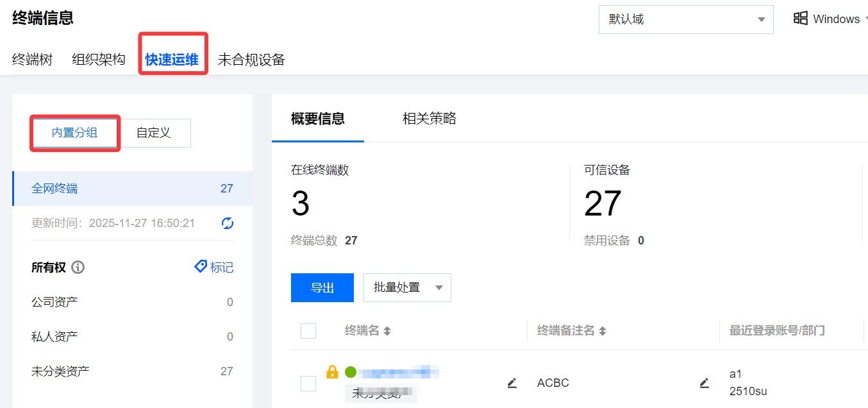This screenshot has width=868, height=408.
Task: Sort by 终端备注名 column arrows
Action: 603,331
